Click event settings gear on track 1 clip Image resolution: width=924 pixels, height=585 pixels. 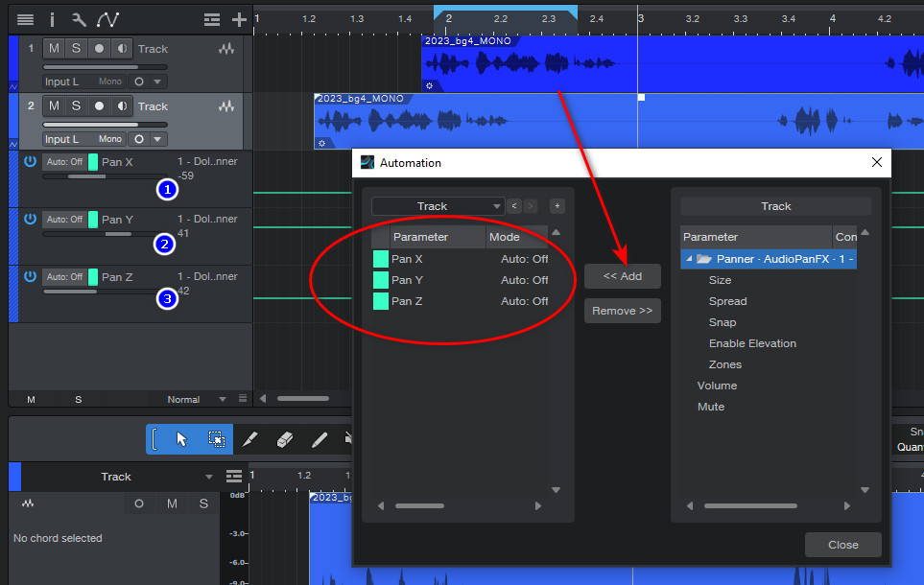pyautogui.click(x=430, y=86)
